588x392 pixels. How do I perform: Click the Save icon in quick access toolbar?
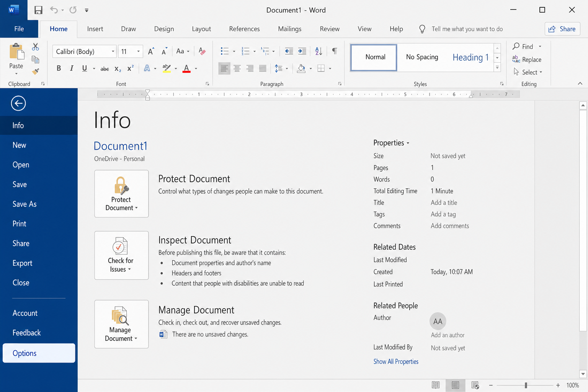point(38,10)
